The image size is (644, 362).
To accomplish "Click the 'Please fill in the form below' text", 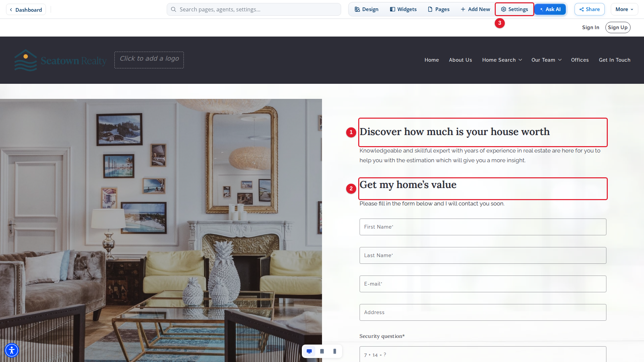I will pyautogui.click(x=432, y=203).
